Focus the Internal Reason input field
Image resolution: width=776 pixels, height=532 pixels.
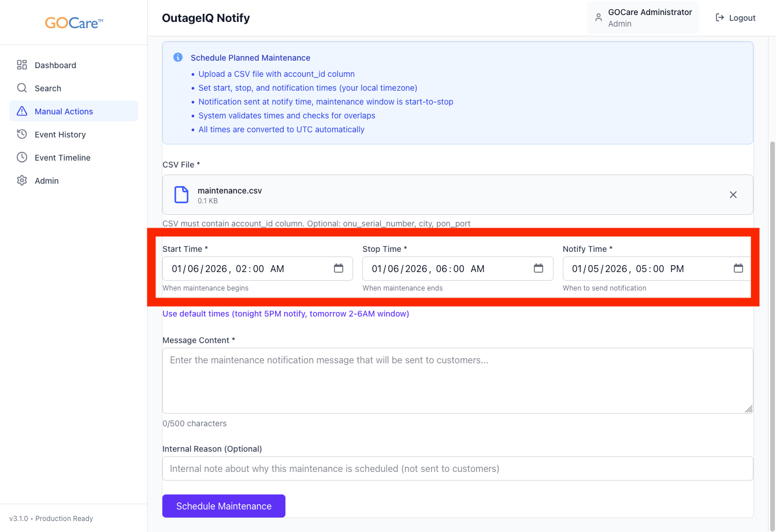[457, 468]
